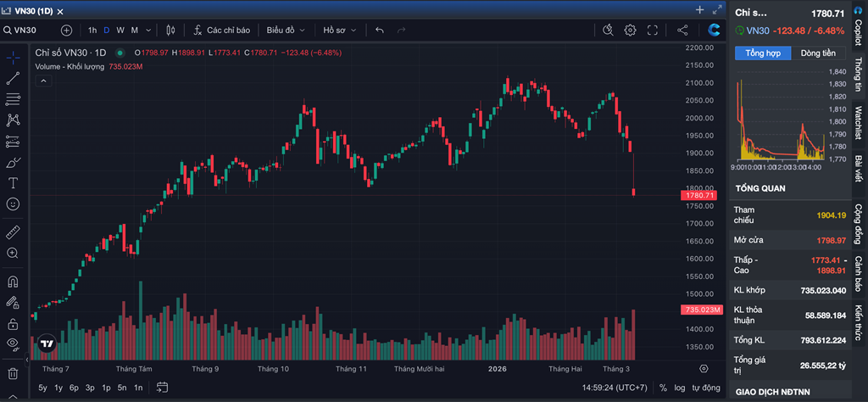Expand the time interval dropdown arrow
This screenshot has width=868, height=402.
click(149, 30)
